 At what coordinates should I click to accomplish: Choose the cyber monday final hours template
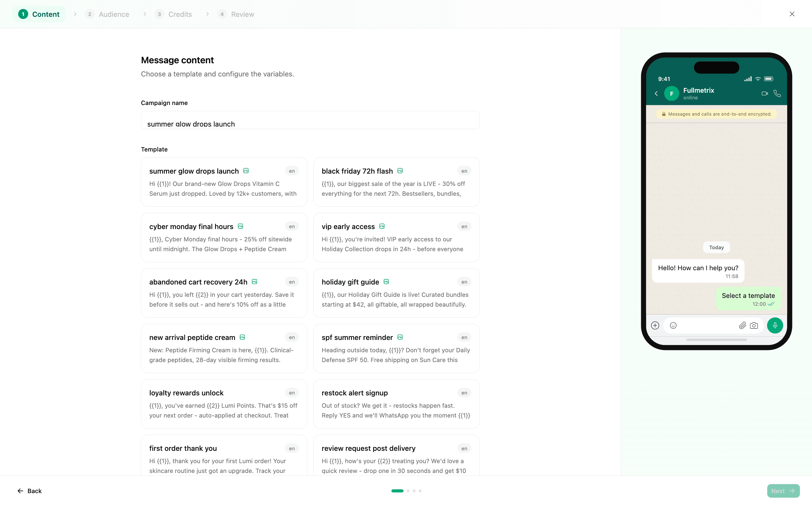[224, 238]
